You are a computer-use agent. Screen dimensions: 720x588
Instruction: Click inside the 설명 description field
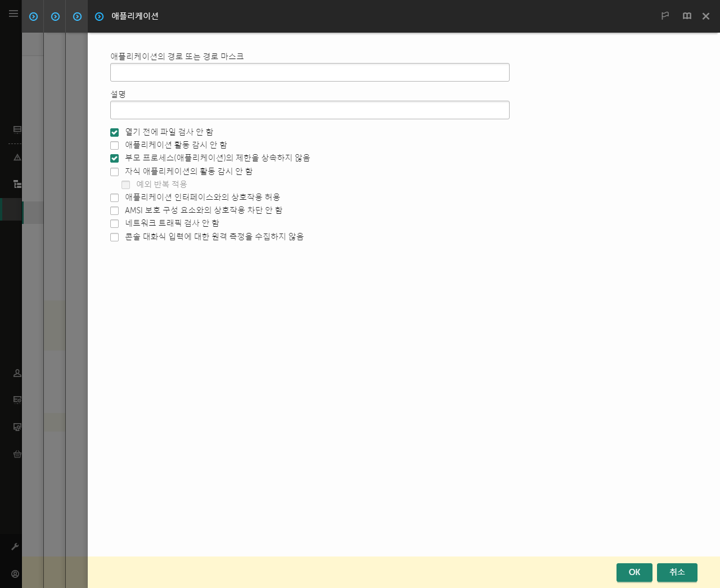point(309,110)
